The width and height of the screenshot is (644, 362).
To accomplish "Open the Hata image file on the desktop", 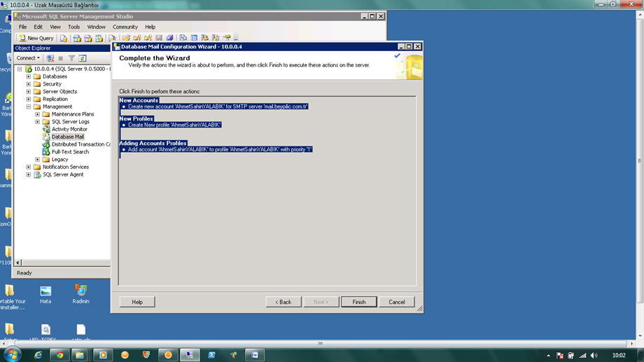I will pyautogui.click(x=45, y=295).
